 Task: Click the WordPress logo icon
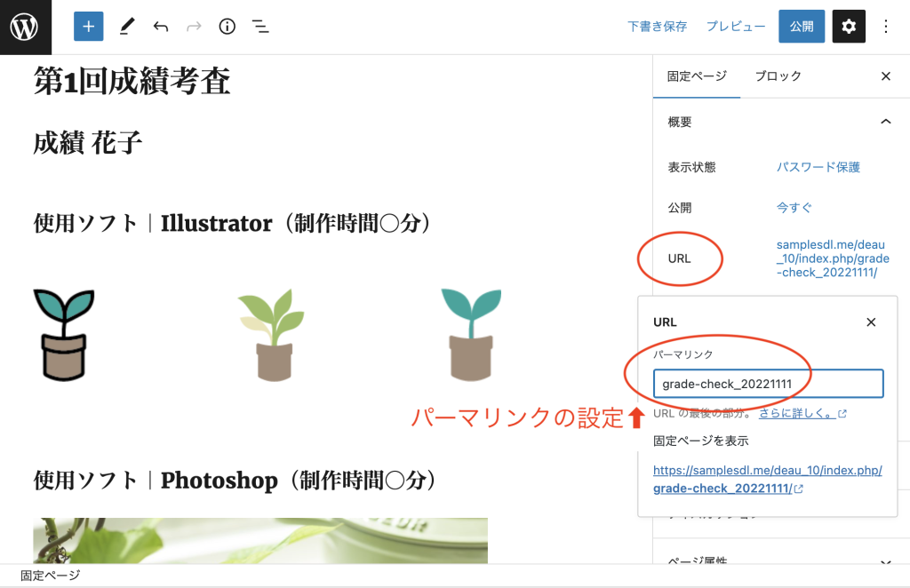[25, 27]
